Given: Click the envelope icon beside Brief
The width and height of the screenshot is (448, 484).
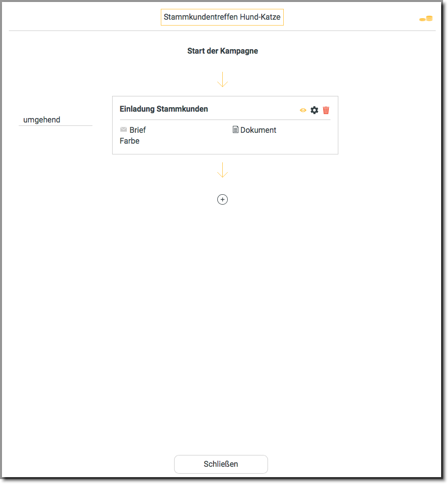Looking at the screenshot, I should [x=123, y=130].
